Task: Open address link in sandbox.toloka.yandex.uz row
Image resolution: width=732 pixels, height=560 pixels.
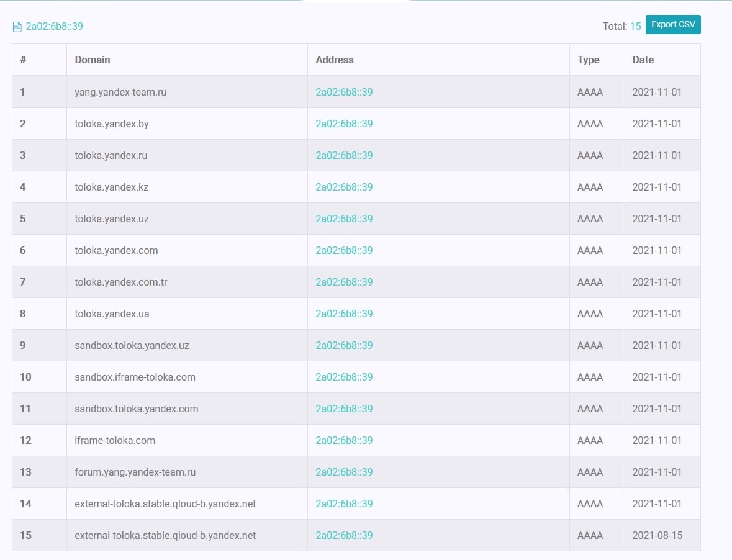Action: pyautogui.click(x=344, y=346)
